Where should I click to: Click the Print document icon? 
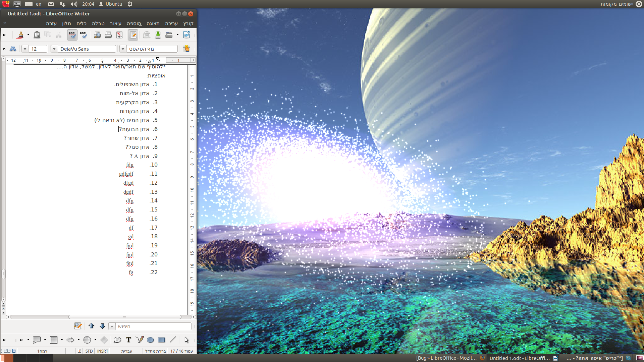point(108,35)
